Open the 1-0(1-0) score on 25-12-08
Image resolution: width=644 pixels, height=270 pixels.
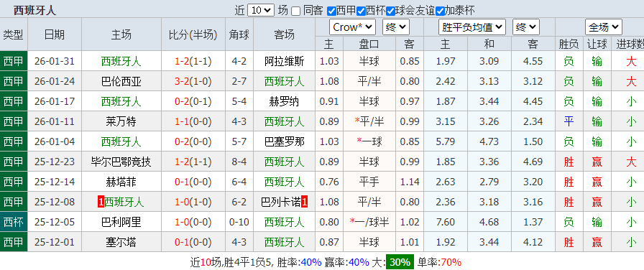[x=193, y=202]
